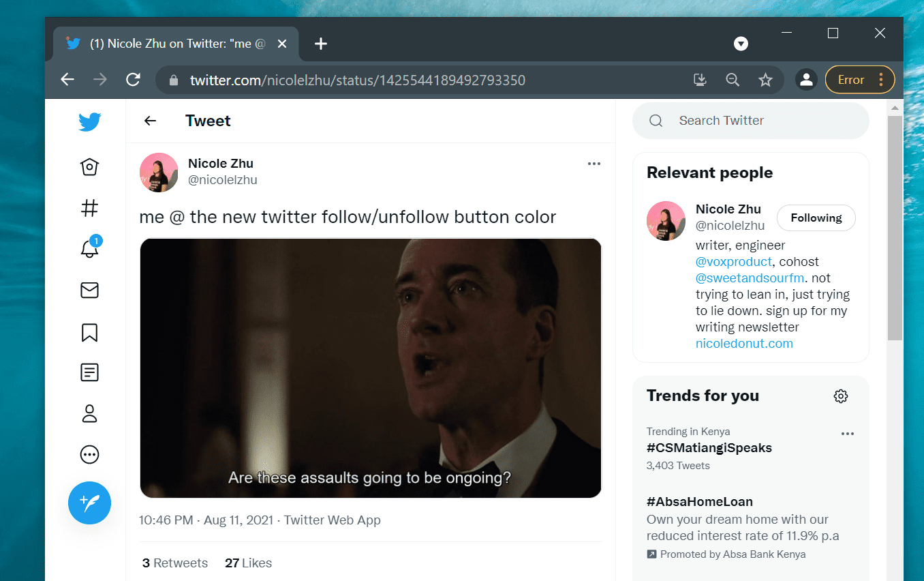Click the 'Trends for you' heading

click(703, 396)
